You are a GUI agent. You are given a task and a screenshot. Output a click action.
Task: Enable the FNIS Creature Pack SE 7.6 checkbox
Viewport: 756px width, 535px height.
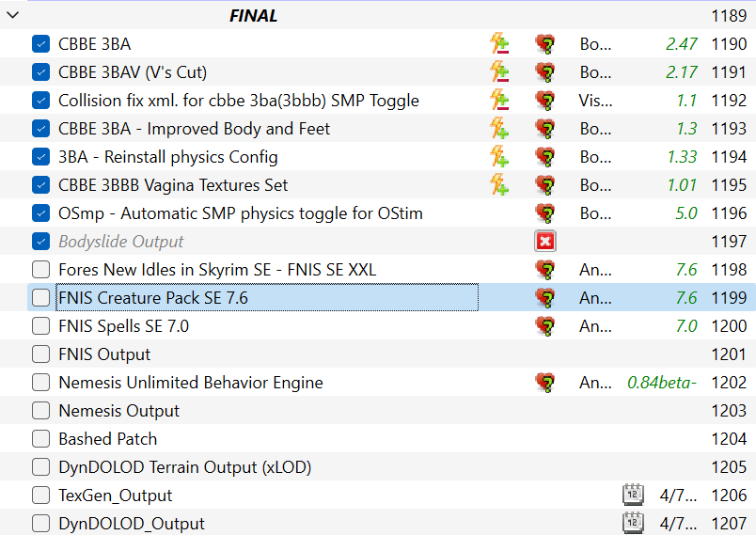point(41,298)
